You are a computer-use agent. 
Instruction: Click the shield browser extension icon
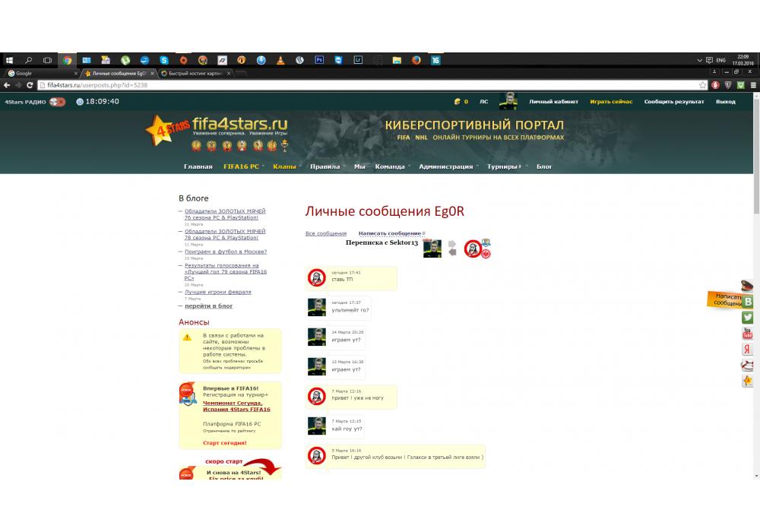pos(728,85)
